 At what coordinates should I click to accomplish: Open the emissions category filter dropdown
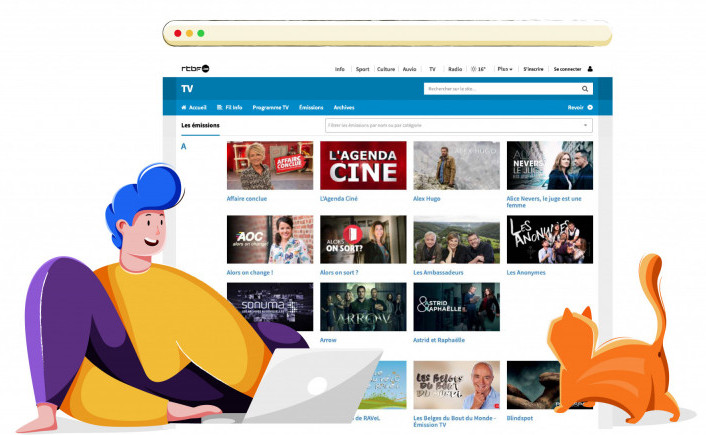click(585, 126)
